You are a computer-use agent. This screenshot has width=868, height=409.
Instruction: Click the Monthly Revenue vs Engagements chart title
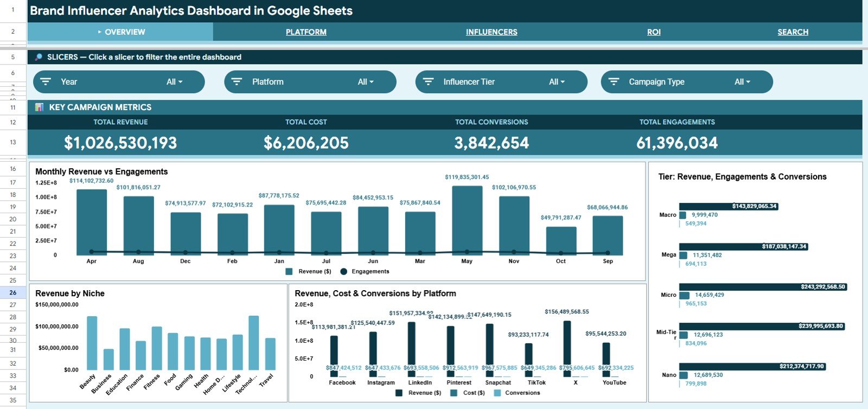tap(101, 171)
